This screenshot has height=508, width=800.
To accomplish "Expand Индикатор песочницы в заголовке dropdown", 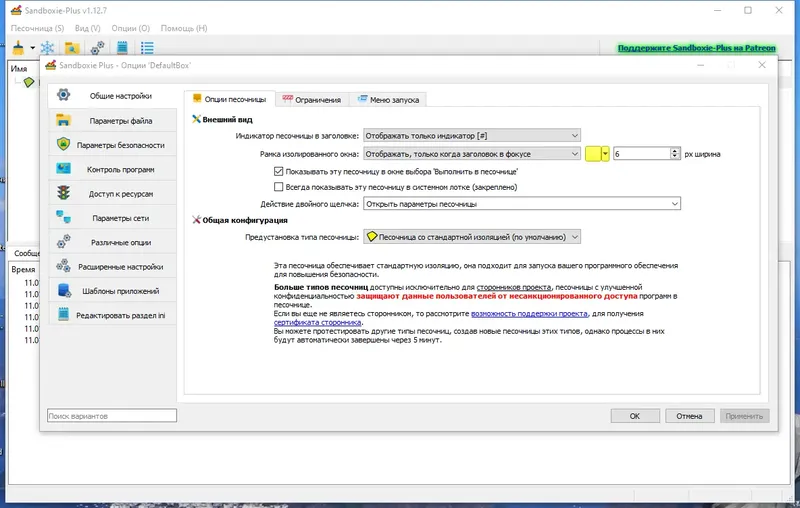I will [472, 136].
